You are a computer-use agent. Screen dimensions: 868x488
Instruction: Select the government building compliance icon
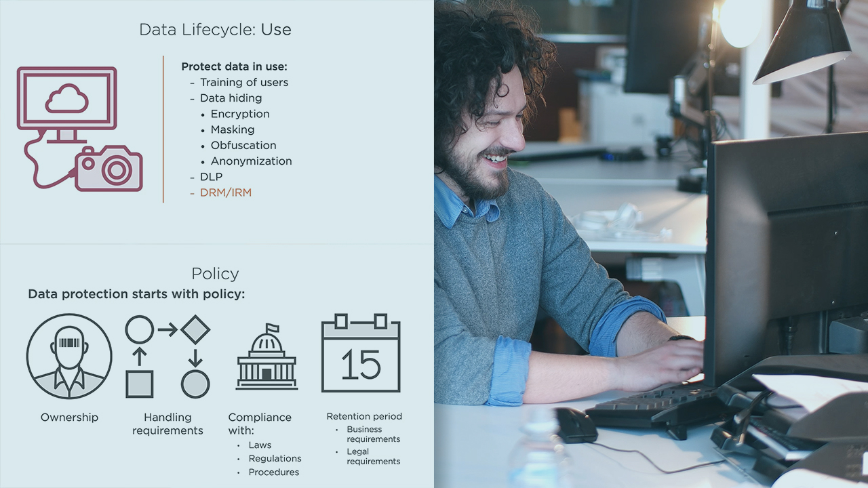(x=267, y=357)
